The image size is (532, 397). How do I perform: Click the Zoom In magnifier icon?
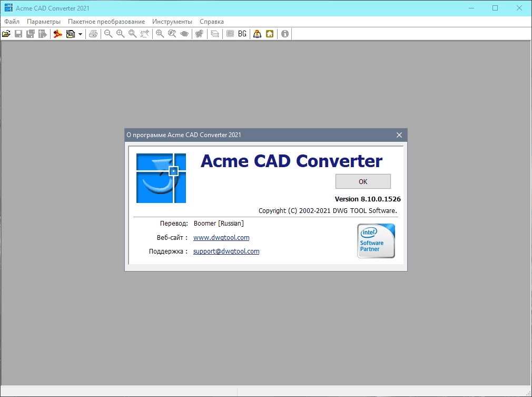[121, 34]
